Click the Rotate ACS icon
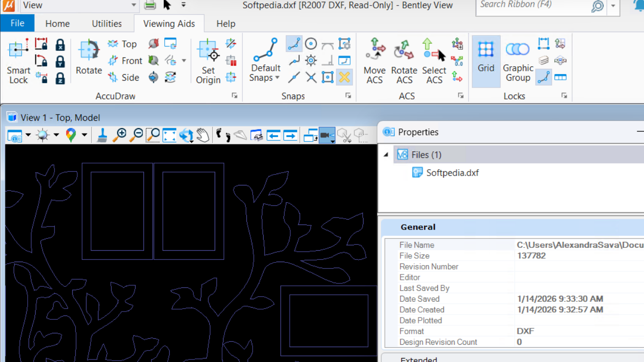Image resolution: width=644 pixels, height=362 pixels. pos(404,61)
